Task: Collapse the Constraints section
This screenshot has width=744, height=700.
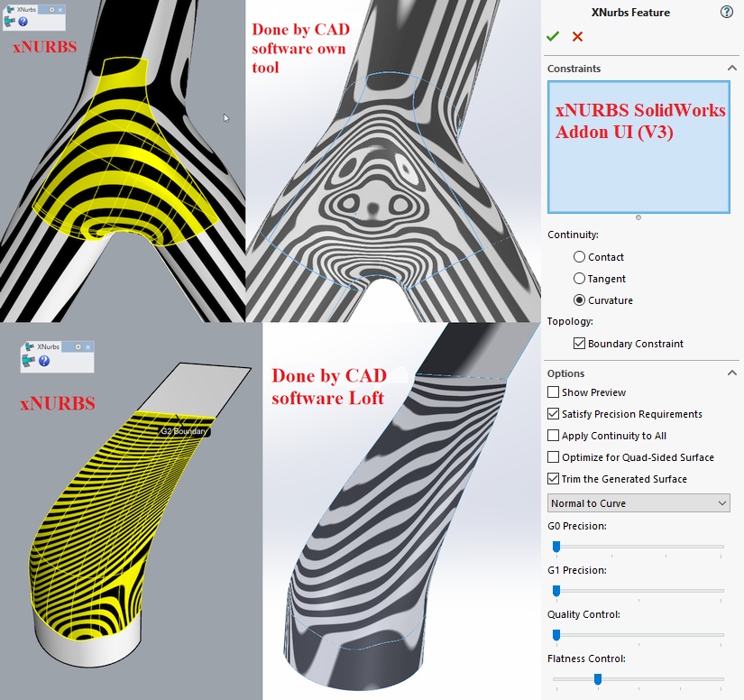Action: (731, 69)
